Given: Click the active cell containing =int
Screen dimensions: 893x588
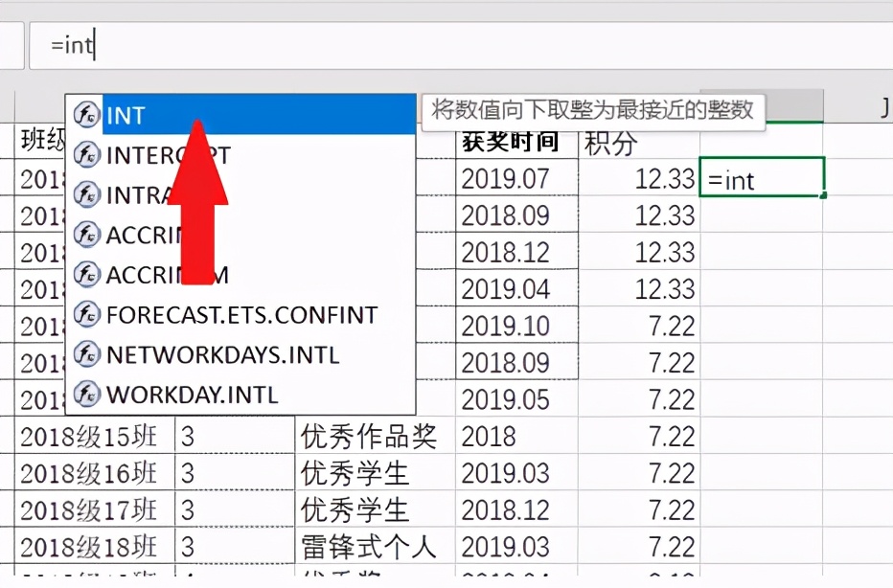Looking at the screenshot, I should point(760,178).
